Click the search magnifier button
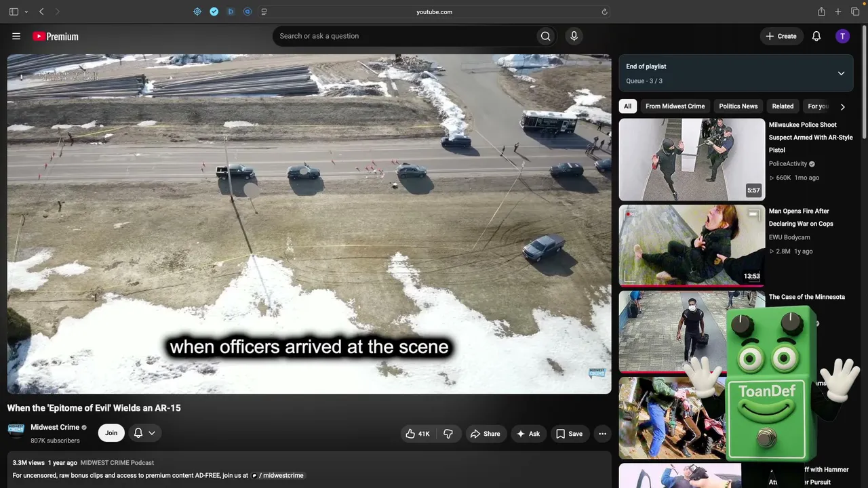 (545, 36)
